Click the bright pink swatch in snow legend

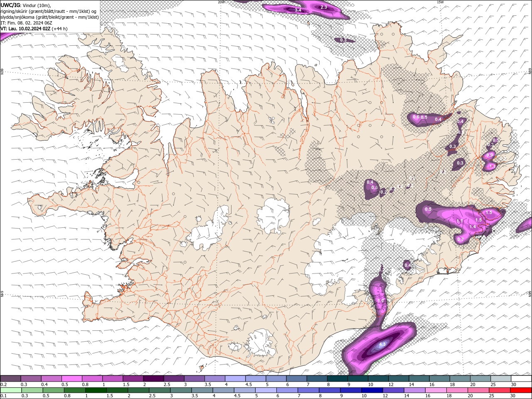(72, 379)
